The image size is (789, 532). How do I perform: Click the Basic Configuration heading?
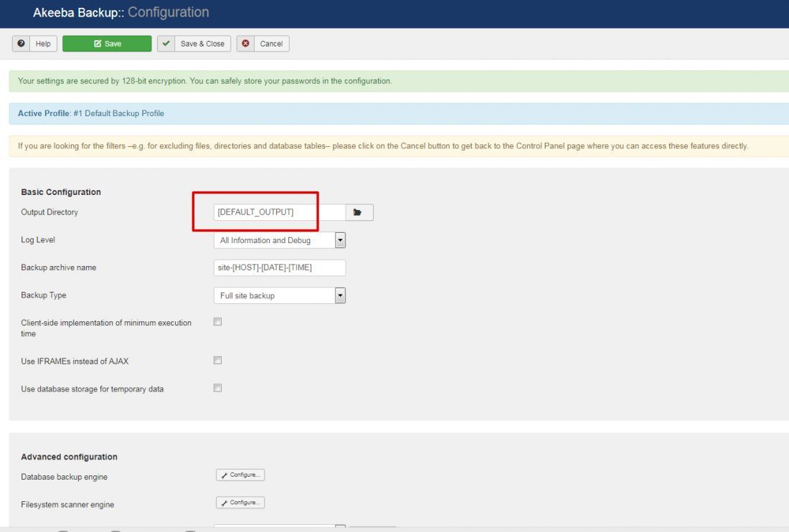tap(61, 192)
